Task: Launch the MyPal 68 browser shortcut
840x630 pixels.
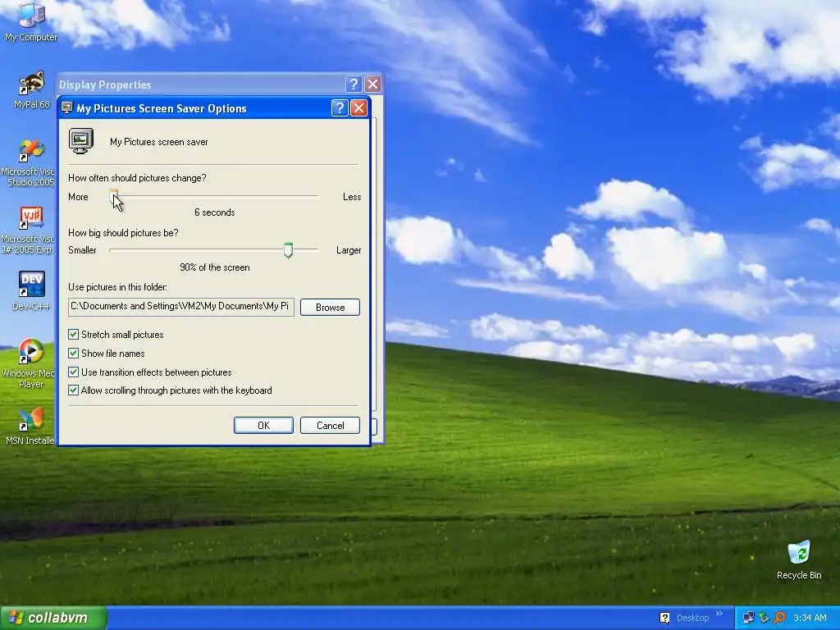Action: tap(31, 90)
